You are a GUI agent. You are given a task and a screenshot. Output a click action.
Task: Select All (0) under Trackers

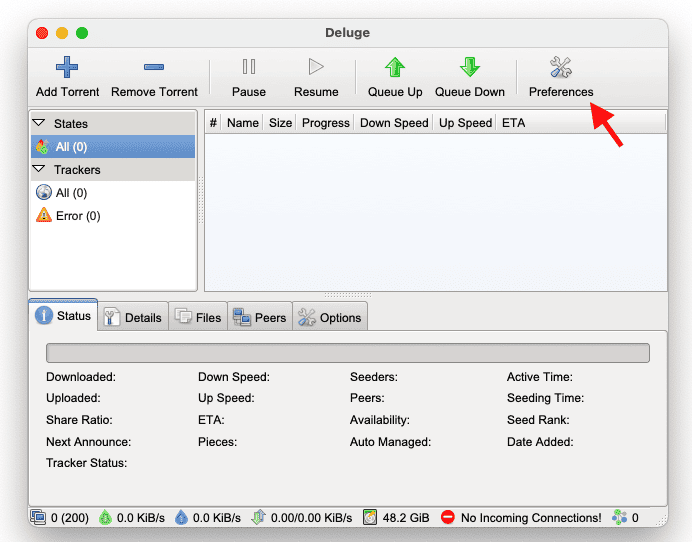113,192
